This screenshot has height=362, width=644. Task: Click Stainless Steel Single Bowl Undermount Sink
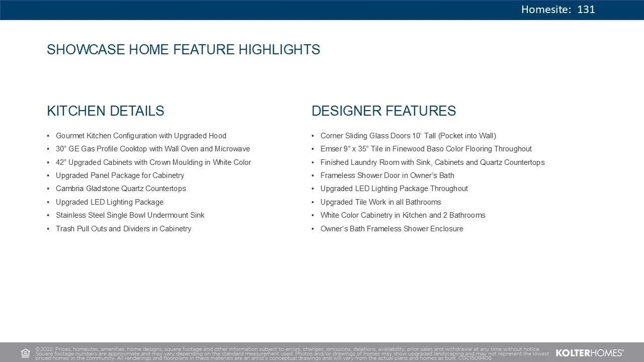tap(130, 215)
